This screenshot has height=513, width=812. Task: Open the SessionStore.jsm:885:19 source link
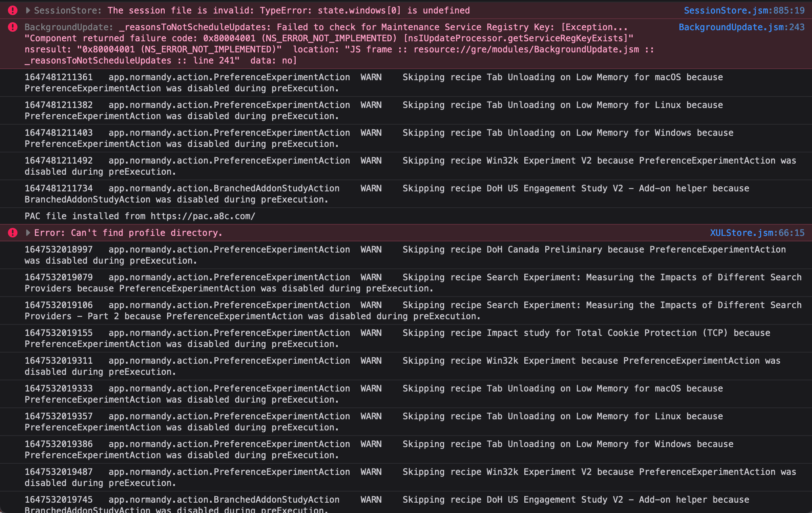744,10
